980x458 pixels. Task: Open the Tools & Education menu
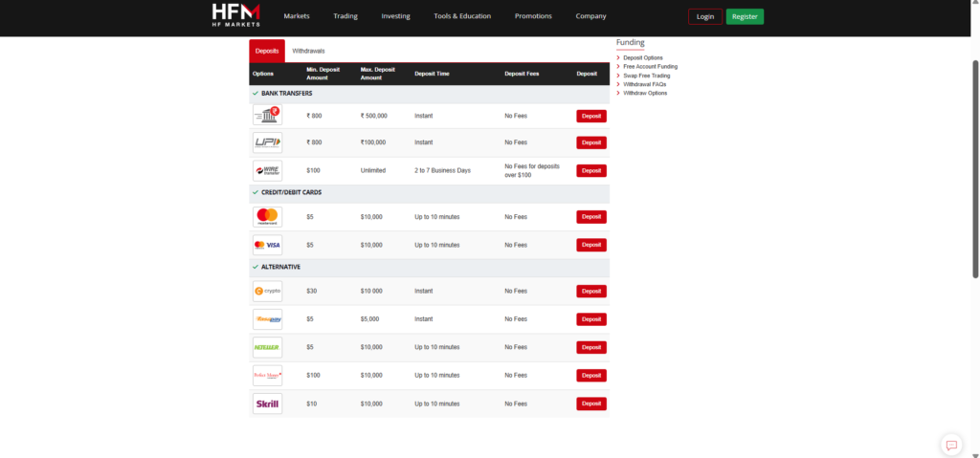click(x=462, y=16)
